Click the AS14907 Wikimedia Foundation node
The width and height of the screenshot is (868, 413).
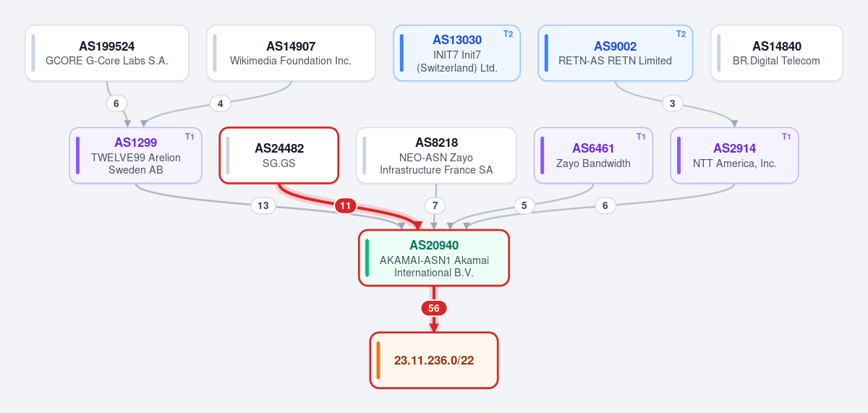pyautogui.click(x=291, y=53)
